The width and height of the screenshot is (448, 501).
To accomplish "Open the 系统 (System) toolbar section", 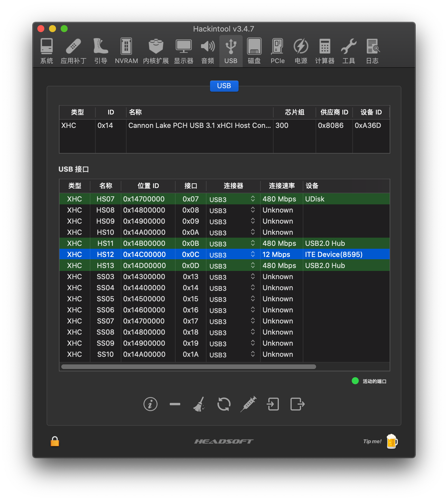I will click(x=47, y=51).
